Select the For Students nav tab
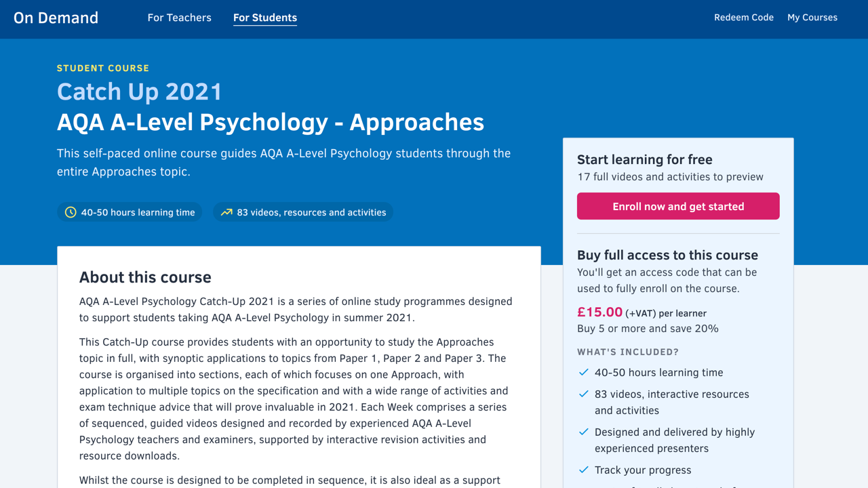The image size is (868, 488). (x=264, y=18)
